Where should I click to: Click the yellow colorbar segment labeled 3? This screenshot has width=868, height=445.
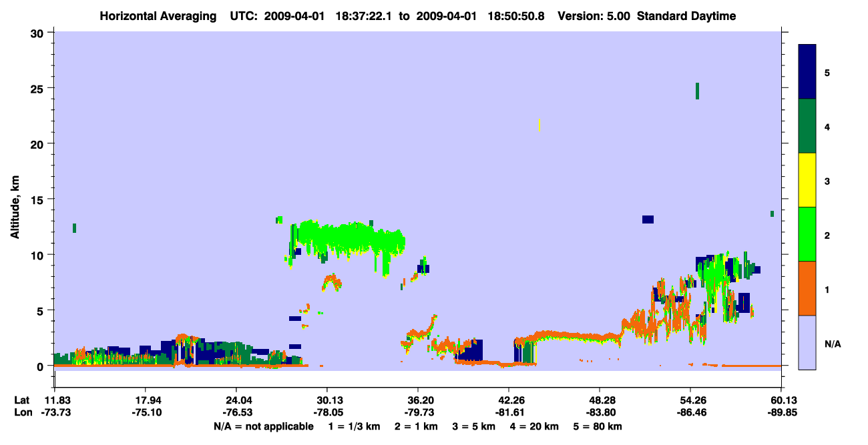tap(807, 180)
